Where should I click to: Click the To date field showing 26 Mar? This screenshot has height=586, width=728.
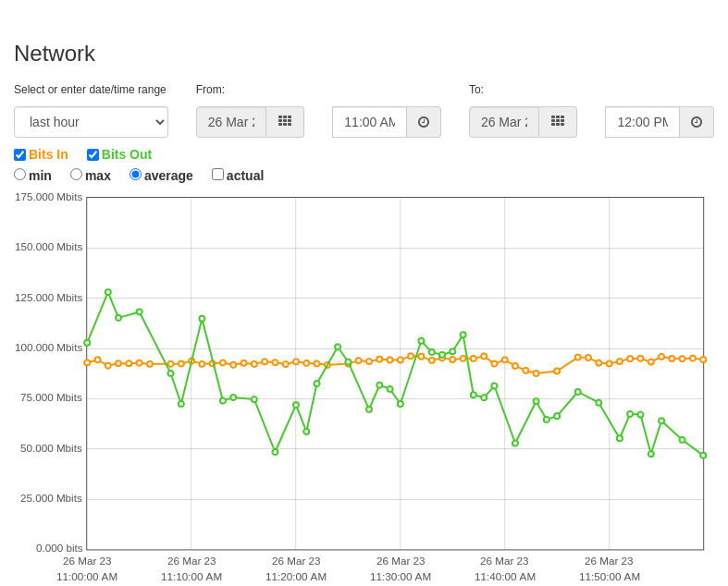click(x=504, y=122)
